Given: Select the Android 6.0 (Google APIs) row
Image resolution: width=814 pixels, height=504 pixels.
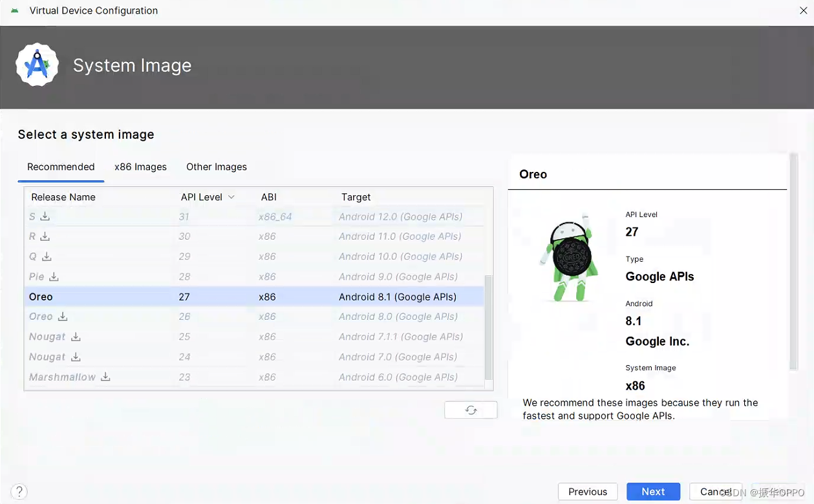Looking at the screenshot, I should point(254,377).
